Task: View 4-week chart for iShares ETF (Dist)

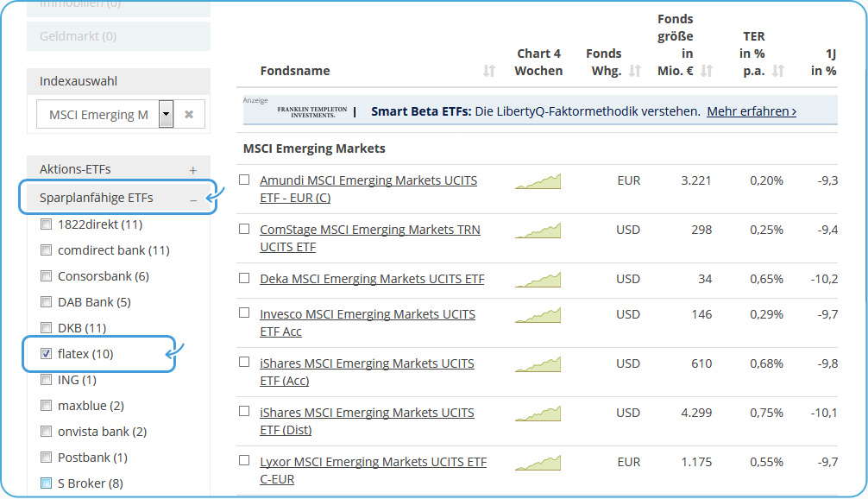Action: [x=538, y=414]
